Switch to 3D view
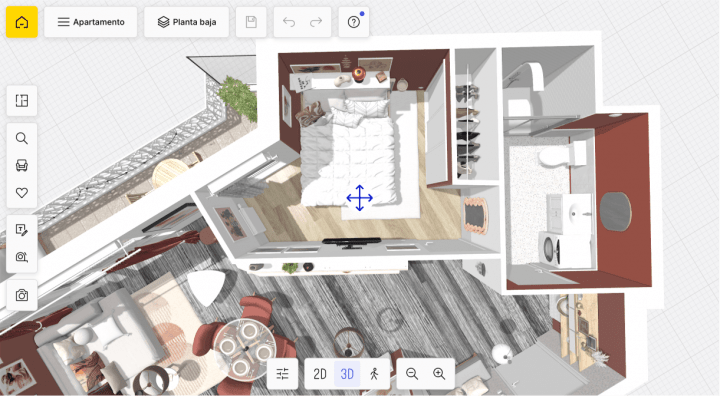720x396 pixels. click(347, 374)
